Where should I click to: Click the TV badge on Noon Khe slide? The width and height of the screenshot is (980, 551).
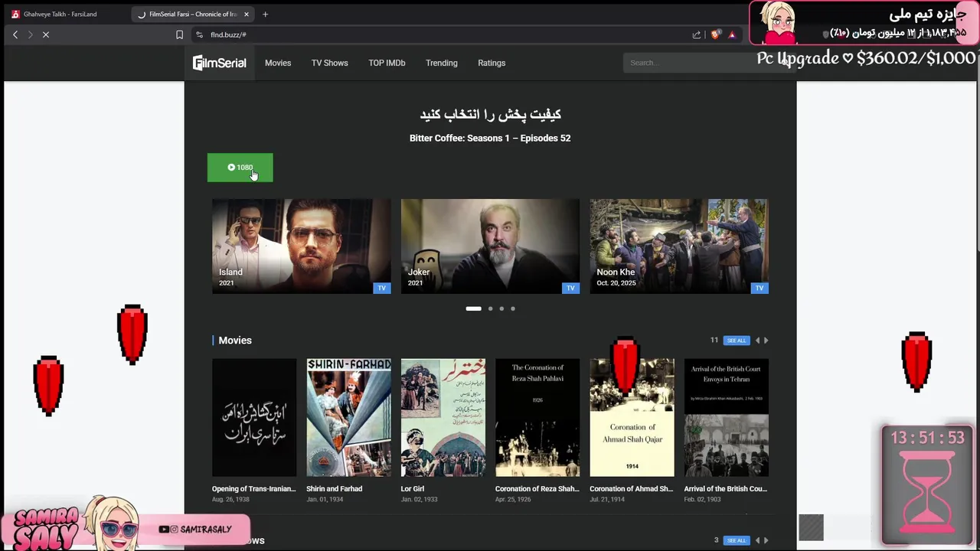click(759, 288)
